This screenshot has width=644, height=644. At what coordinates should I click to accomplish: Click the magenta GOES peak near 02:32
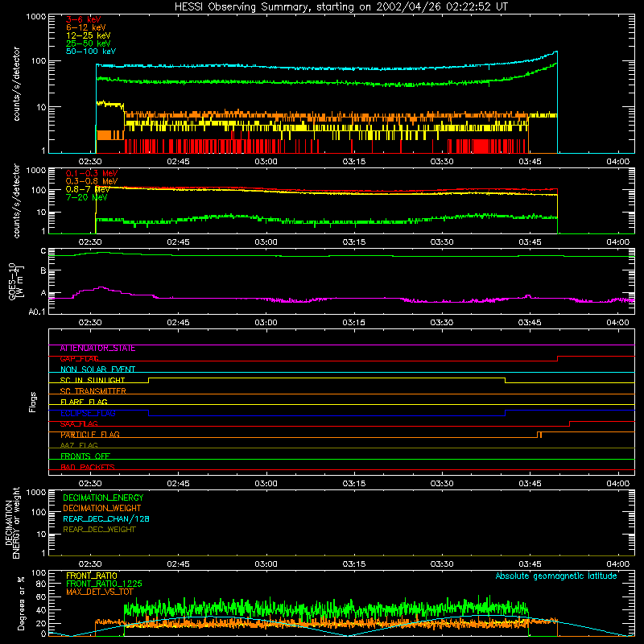[x=101, y=287]
